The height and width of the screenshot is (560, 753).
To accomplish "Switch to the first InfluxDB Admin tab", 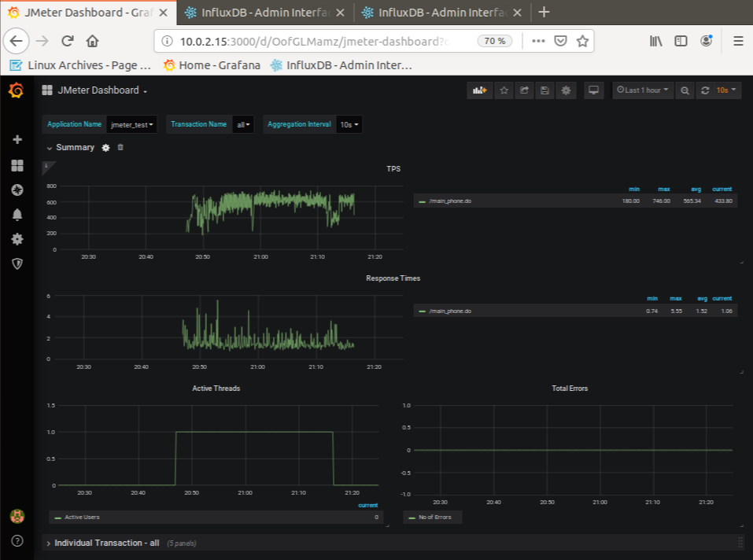I will (265, 13).
